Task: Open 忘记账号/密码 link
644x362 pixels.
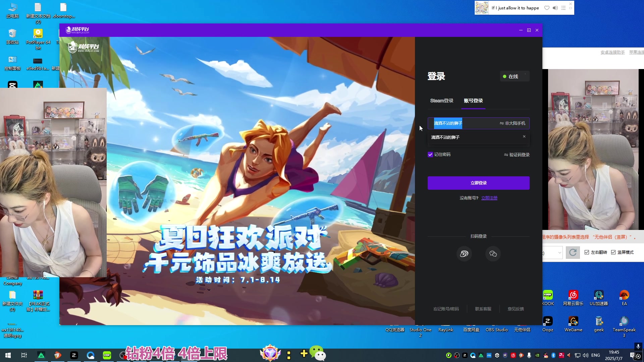Action: coord(446,309)
